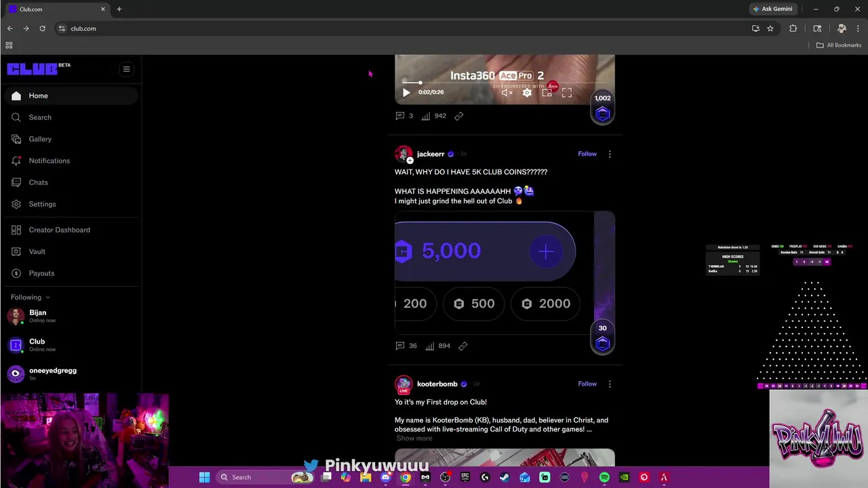The width and height of the screenshot is (868, 488).
Task: Open comments on jackeerr's post (36)
Action: [x=406, y=346]
